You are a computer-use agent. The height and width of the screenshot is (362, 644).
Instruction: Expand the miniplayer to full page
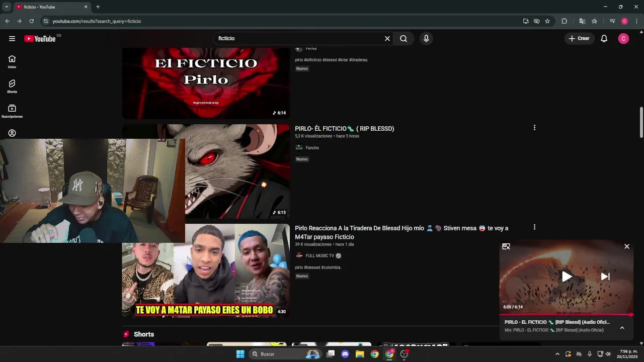pyautogui.click(x=506, y=246)
